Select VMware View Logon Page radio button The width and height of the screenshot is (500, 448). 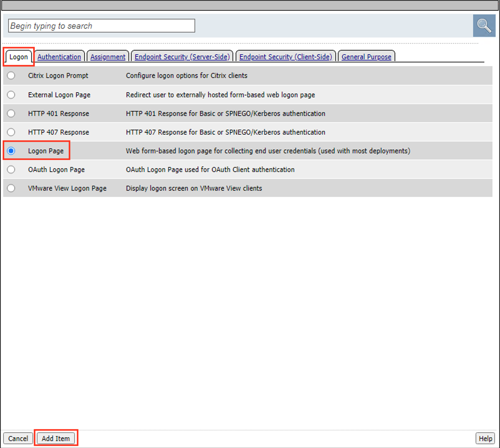(x=11, y=188)
